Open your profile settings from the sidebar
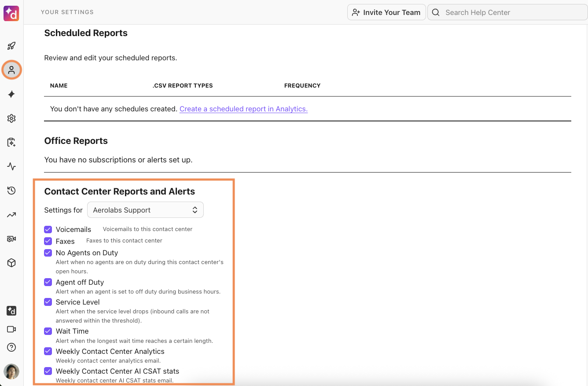The image size is (588, 386). pos(11,70)
